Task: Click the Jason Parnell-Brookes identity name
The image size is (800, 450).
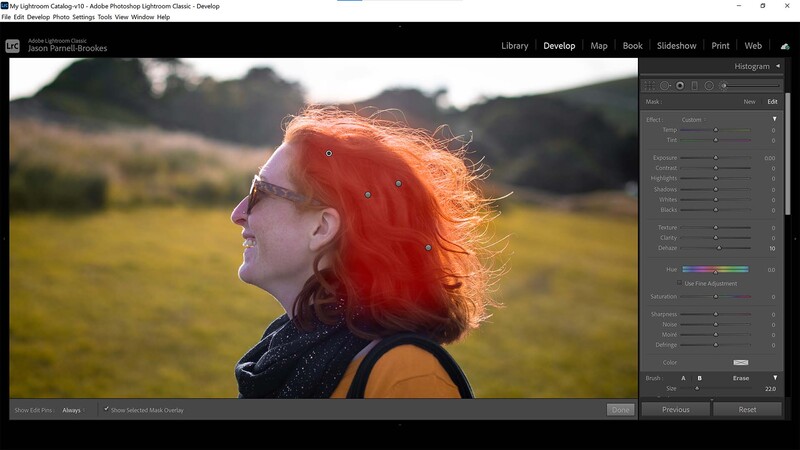Action: (x=67, y=48)
